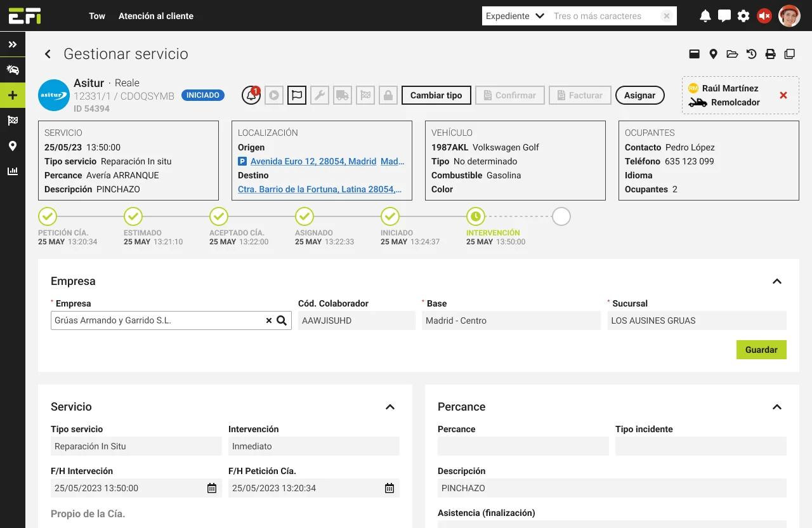Screen dimensions: 812x528
Task: Open the checkered flag sidebar section
Action: click(13, 121)
